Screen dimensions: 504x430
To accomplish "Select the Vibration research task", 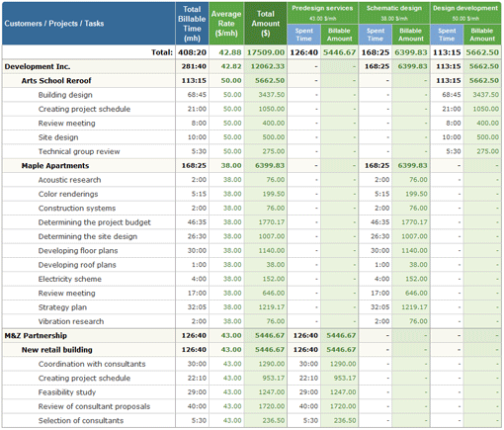I will (71, 321).
